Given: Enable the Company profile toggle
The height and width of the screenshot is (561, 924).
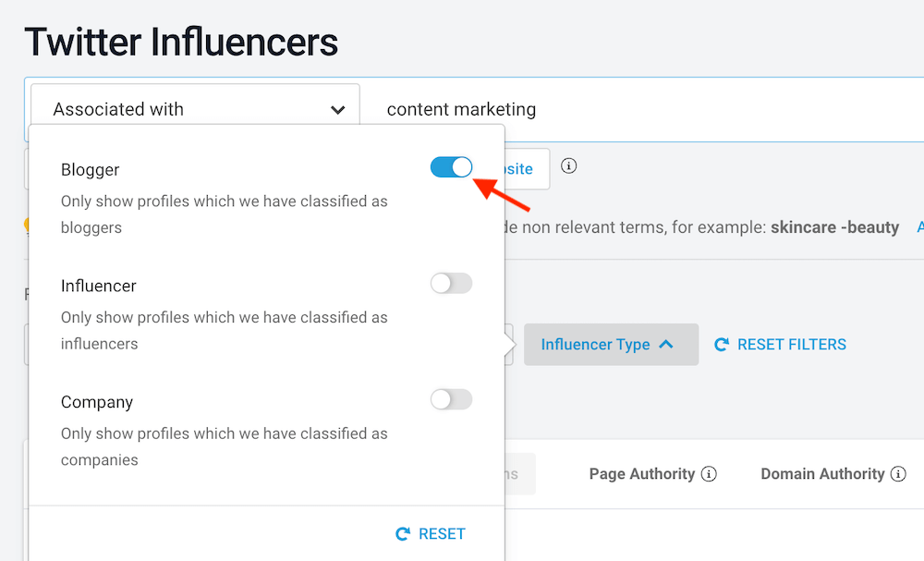Looking at the screenshot, I should [451, 399].
